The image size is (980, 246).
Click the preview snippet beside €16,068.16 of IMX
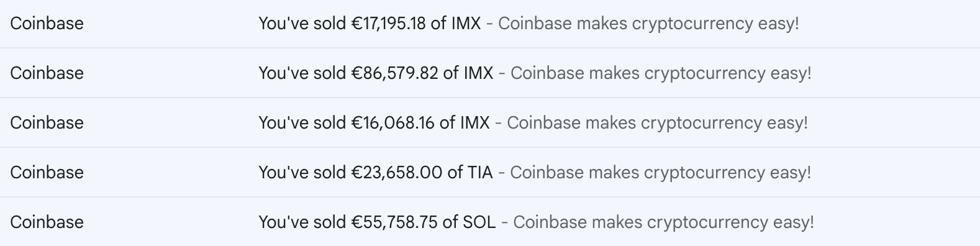tap(657, 123)
